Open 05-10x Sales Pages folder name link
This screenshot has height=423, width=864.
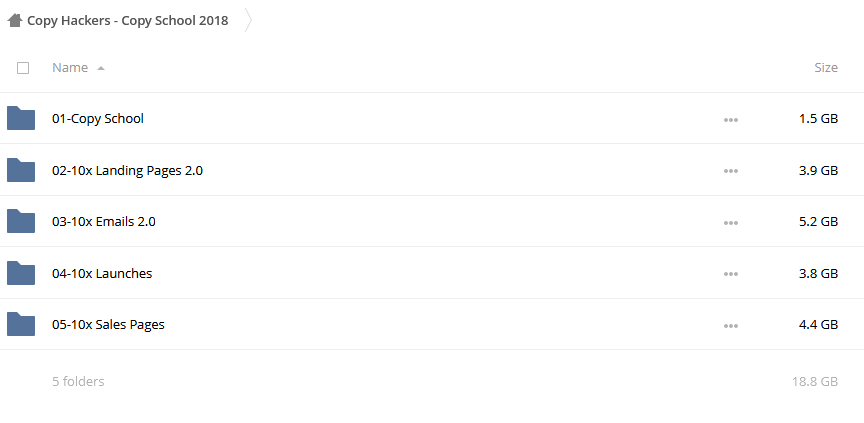click(x=108, y=324)
